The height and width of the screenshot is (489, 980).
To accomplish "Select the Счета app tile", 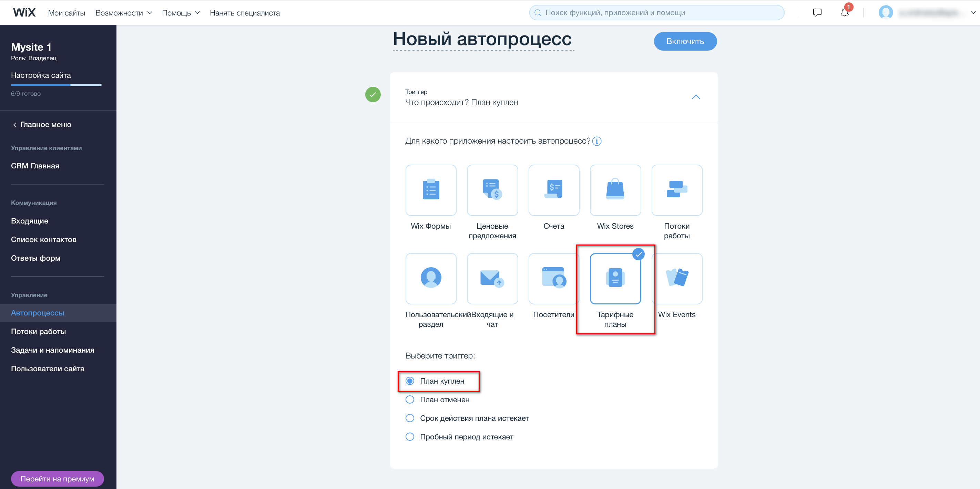I will 553,190.
